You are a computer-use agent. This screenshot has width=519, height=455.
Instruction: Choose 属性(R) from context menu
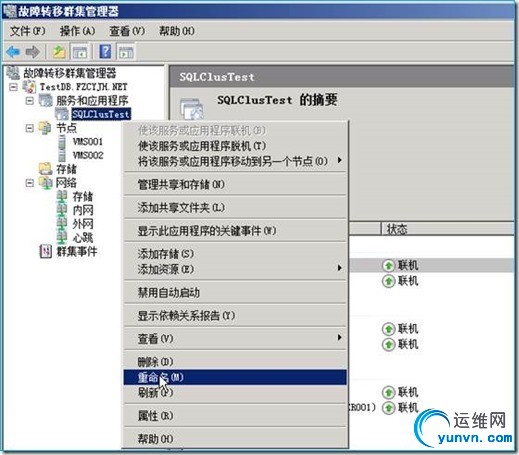tap(235, 416)
